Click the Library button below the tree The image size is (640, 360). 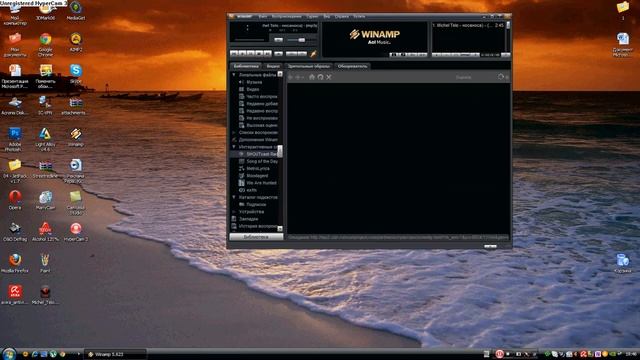[x=256, y=237]
